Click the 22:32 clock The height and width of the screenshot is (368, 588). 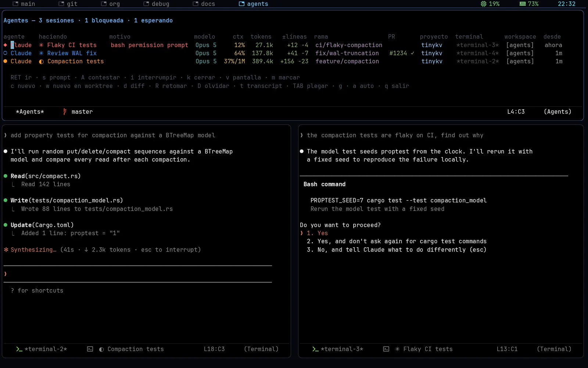coord(566,4)
